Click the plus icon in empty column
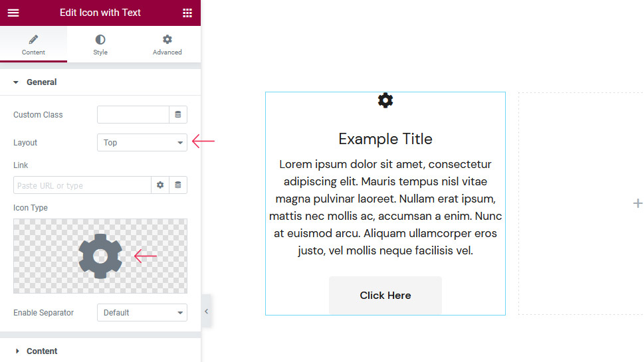This screenshot has width=644, height=362. tap(637, 203)
